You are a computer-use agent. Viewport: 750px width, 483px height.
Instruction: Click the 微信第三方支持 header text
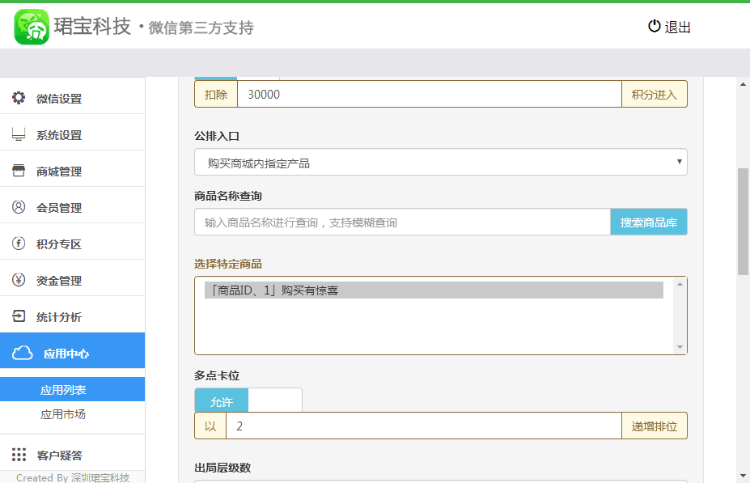pyautogui.click(x=201, y=28)
